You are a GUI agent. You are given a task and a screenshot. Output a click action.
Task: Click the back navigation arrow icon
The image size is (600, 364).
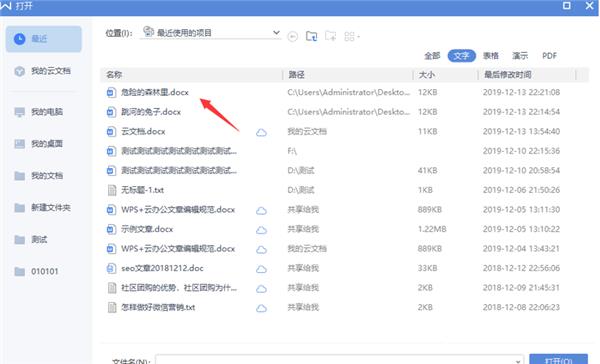tap(293, 36)
